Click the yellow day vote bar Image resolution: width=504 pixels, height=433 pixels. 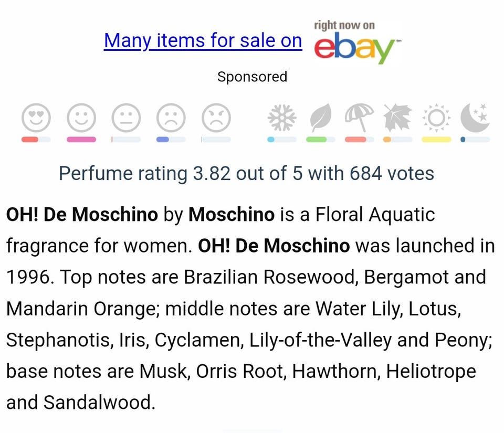pos(436,140)
